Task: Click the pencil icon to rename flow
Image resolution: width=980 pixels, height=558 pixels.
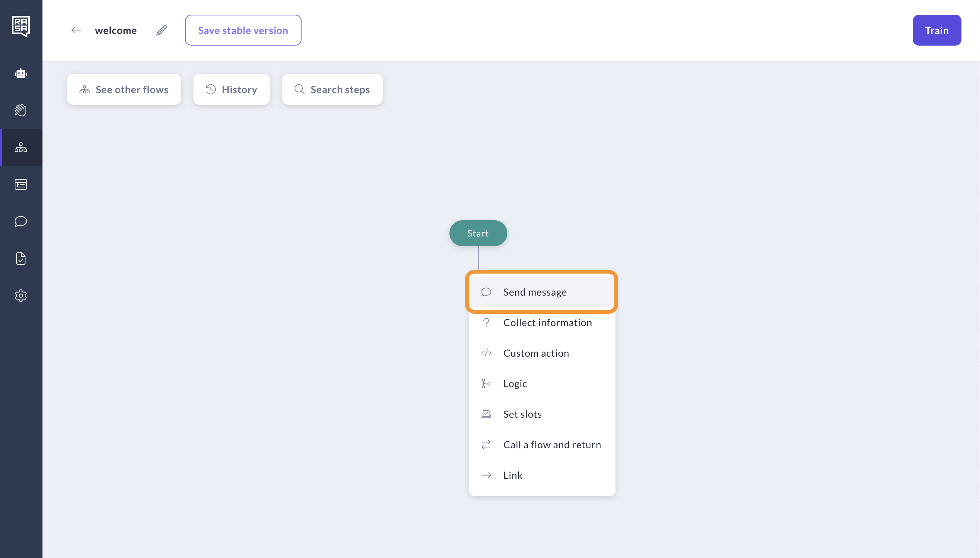Action: [x=162, y=30]
